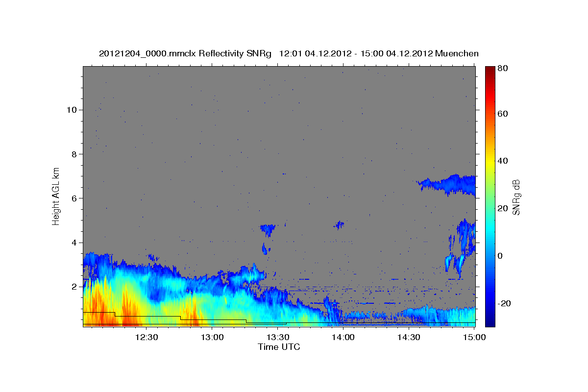Click the colorbar value label 20
Image resolution: width=588 pixels, height=392 pixels.
click(502, 208)
